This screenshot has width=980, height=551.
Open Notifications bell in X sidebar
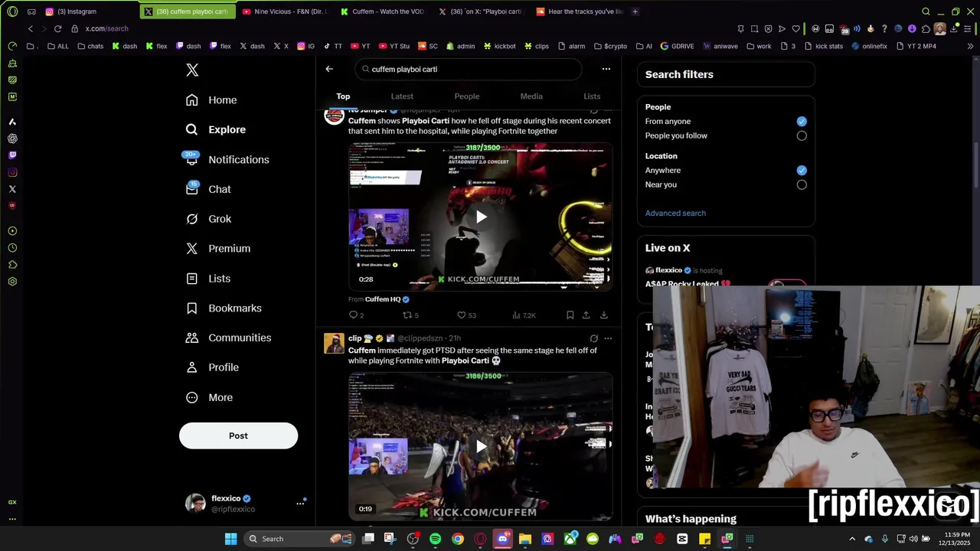(227, 159)
